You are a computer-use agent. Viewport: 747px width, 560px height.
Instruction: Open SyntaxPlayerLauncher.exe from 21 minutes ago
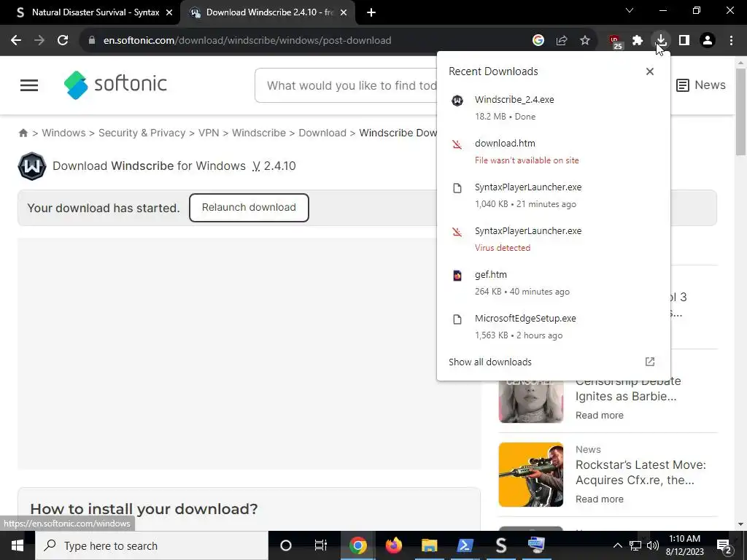pyautogui.click(x=553, y=195)
